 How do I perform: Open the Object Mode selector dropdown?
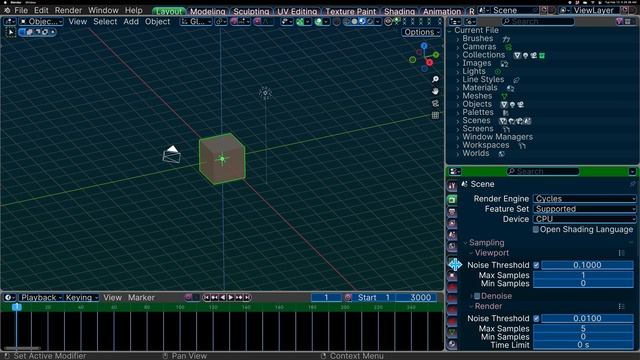[41, 21]
